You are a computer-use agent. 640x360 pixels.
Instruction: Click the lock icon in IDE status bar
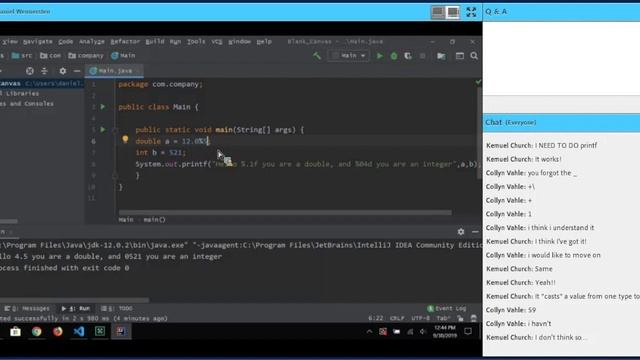click(460, 318)
